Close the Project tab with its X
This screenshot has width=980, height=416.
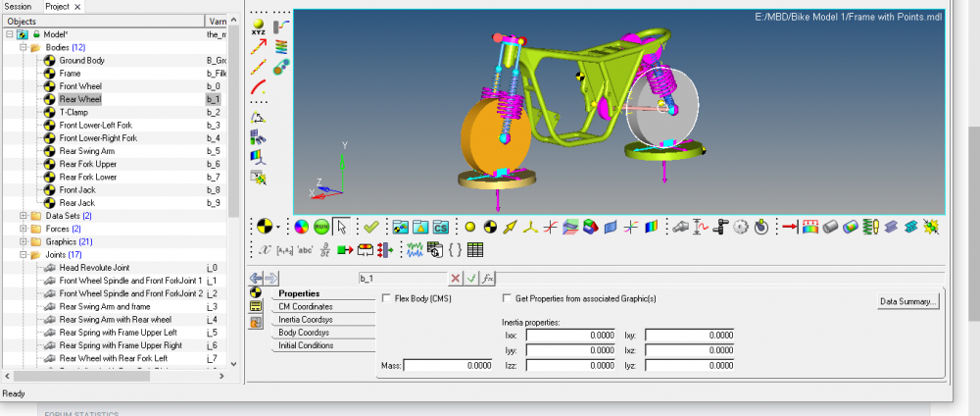[x=76, y=7]
